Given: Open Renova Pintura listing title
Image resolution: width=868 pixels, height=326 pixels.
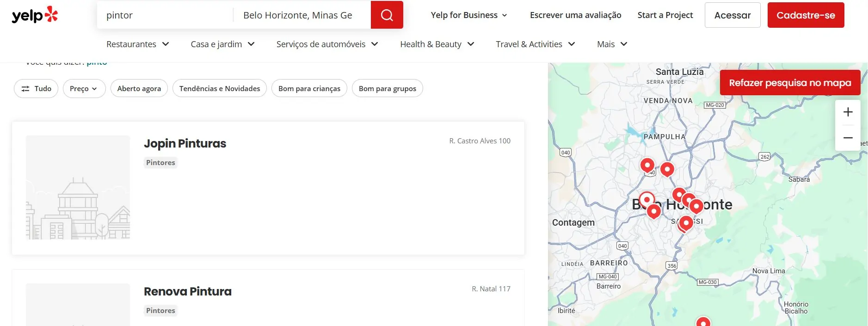Looking at the screenshot, I should (x=188, y=291).
